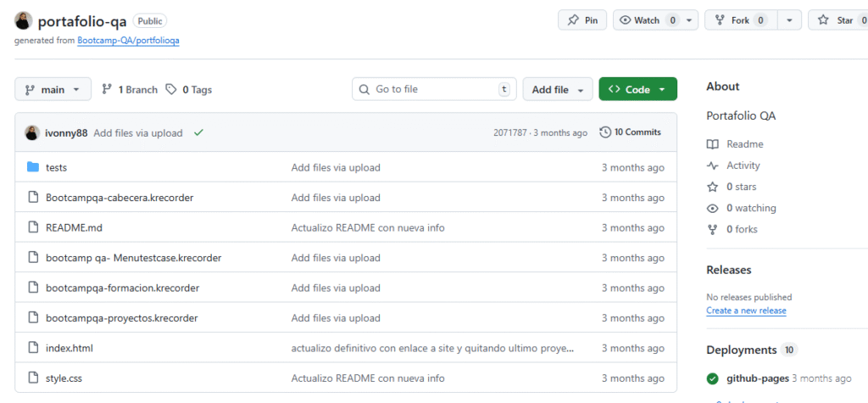Click the file icon beside index.html

click(x=33, y=348)
